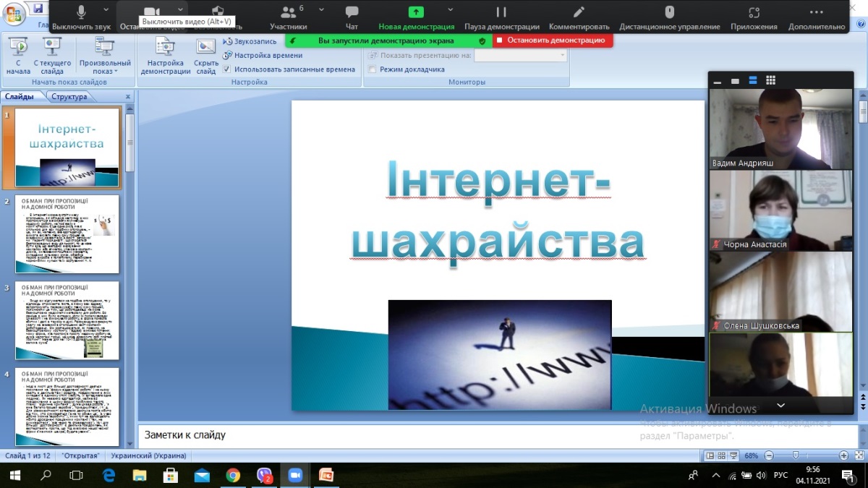This screenshot has width=868, height=488.
Task: Expand more participants in video panel
Action: tap(780, 406)
